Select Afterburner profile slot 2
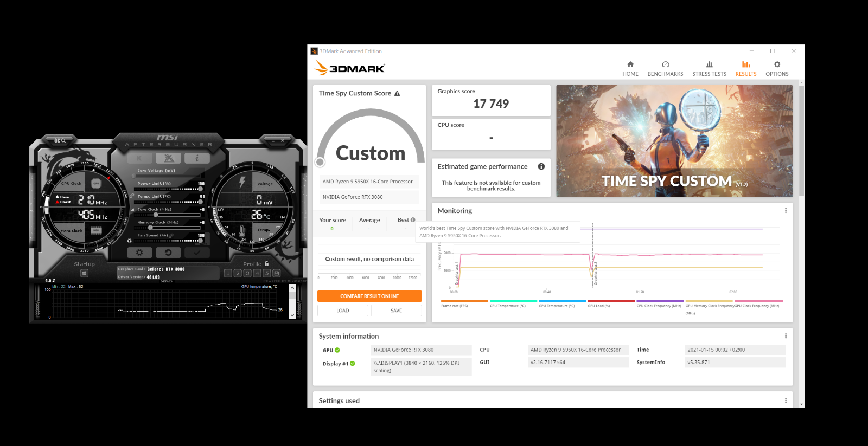The image size is (868, 446). tap(238, 273)
